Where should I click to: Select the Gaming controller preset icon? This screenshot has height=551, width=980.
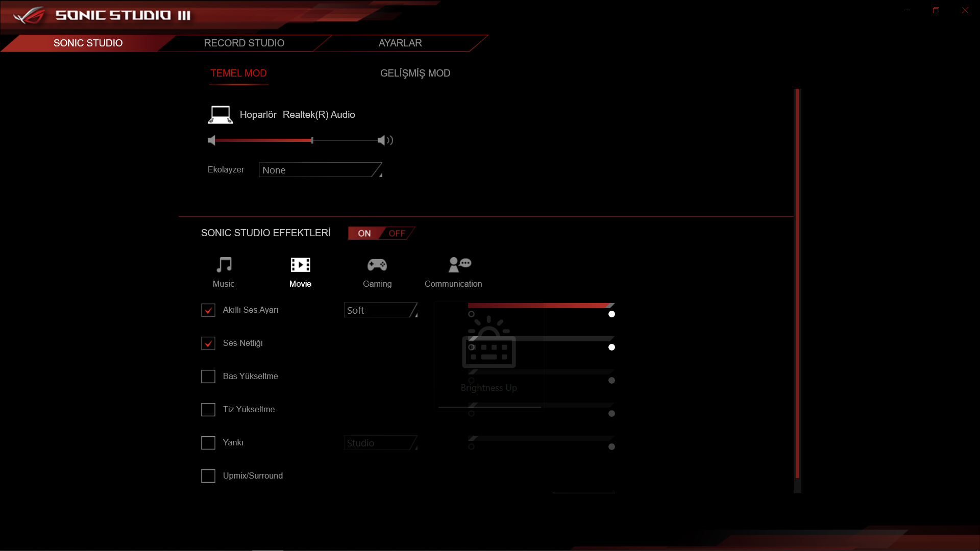pos(377,265)
